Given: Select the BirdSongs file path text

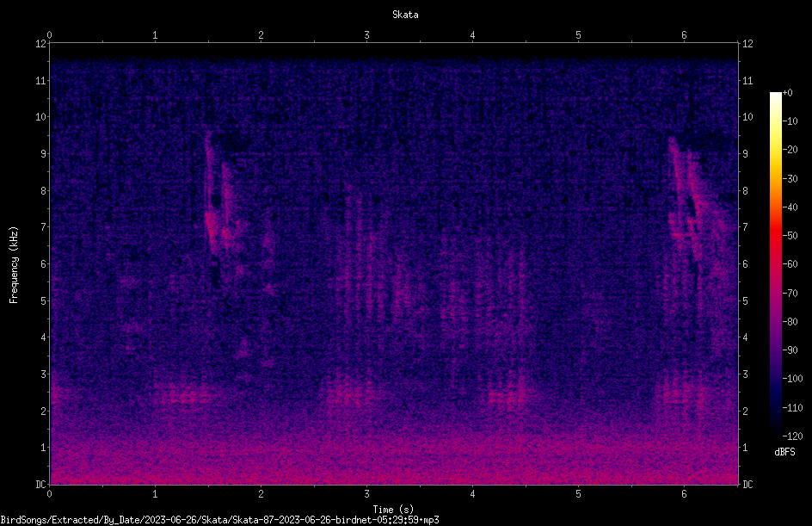Looking at the screenshot, I should click(219, 520).
